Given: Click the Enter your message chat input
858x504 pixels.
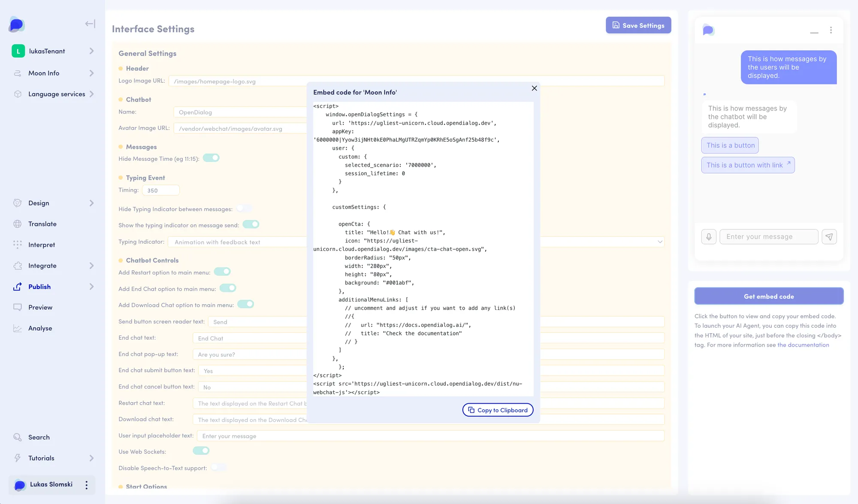Looking at the screenshot, I should click(x=769, y=237).
